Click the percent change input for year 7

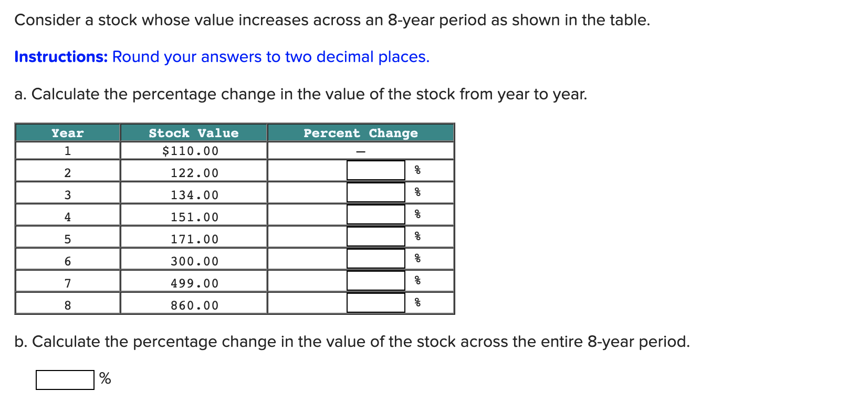tap(375, 280)
